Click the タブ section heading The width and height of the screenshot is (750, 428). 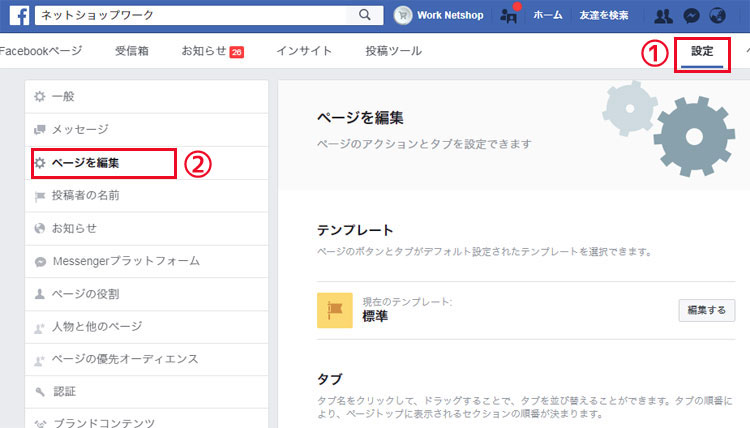(330, 379)
